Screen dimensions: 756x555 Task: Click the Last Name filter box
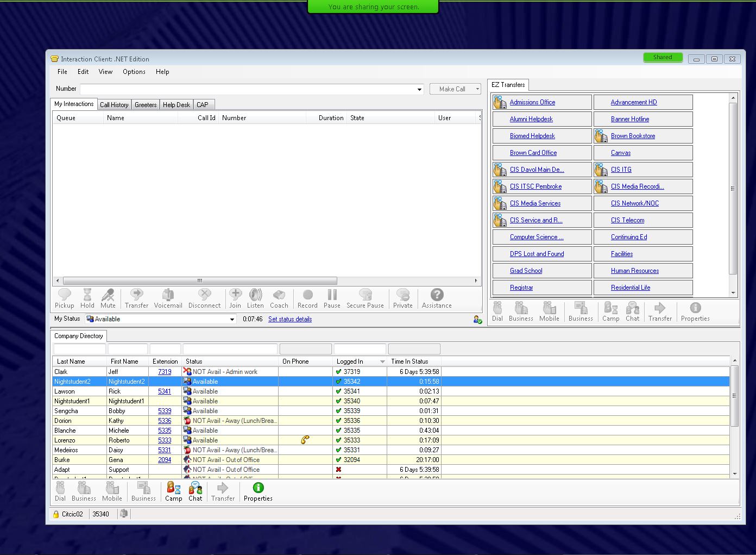[79, 349]
